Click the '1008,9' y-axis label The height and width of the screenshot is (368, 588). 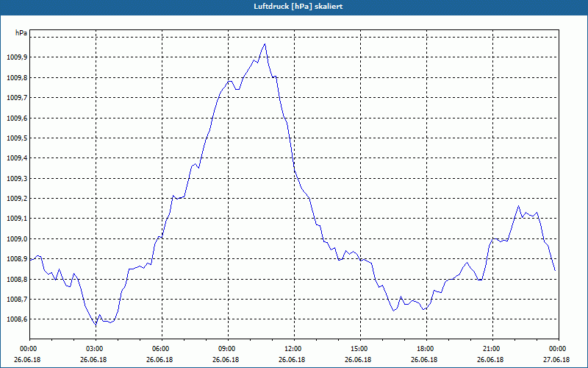[17, 259]
